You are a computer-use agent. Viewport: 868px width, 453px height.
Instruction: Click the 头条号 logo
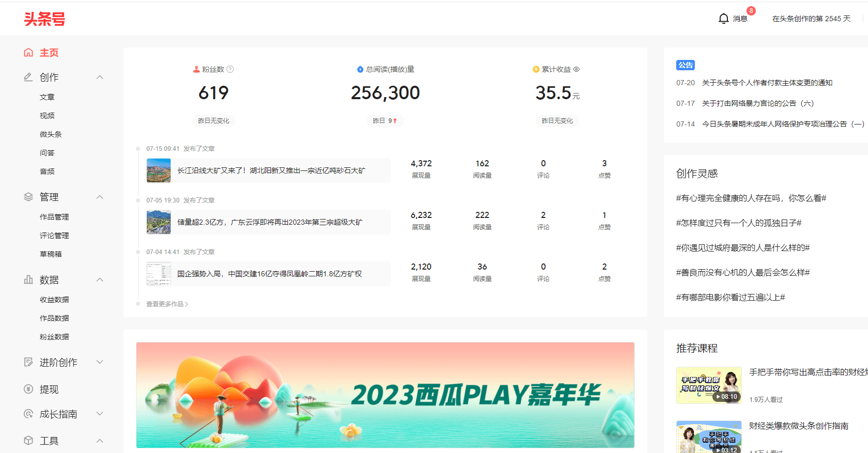point(44,19)
